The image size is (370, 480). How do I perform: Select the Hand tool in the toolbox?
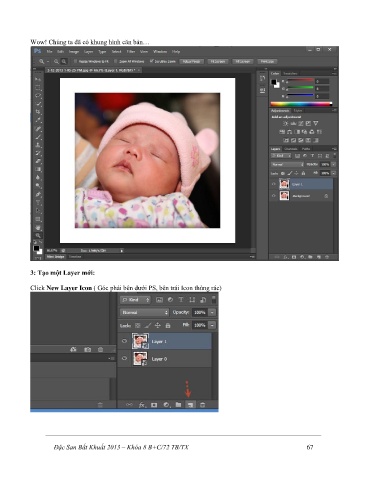(x=38, y=228)
